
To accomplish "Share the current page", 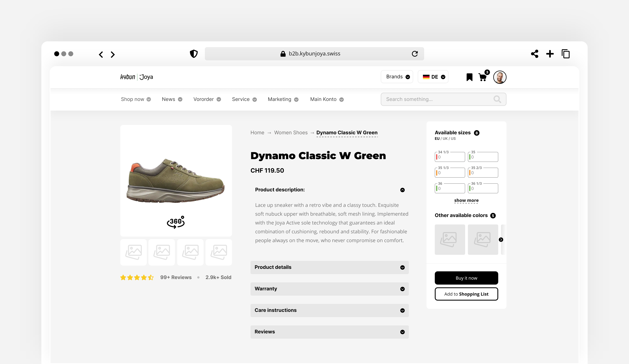I will click(535, 54).
